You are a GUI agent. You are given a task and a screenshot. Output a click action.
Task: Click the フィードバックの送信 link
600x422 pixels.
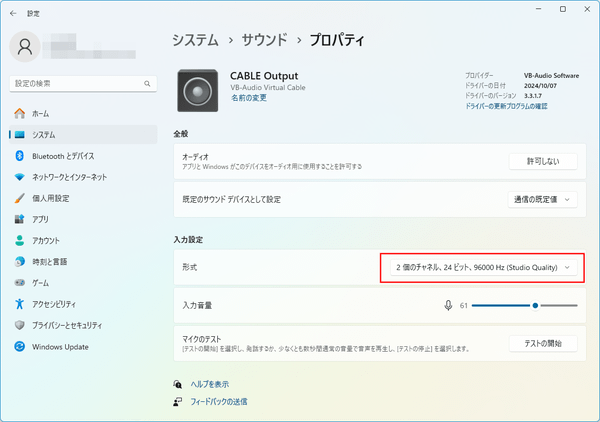[x=219, y=402]
